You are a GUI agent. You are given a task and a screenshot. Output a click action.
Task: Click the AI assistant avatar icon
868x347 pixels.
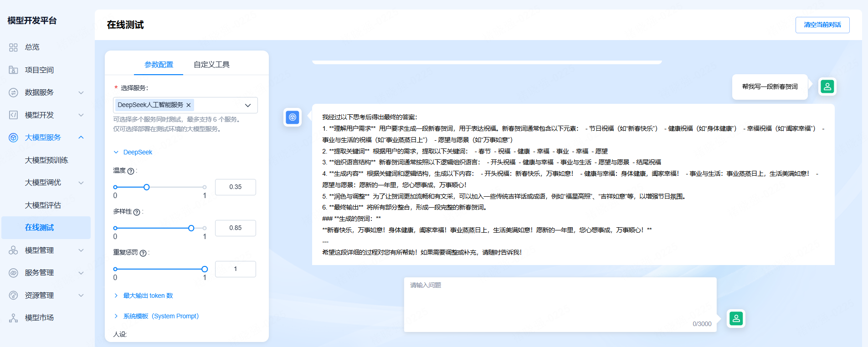tap(293, 117)
